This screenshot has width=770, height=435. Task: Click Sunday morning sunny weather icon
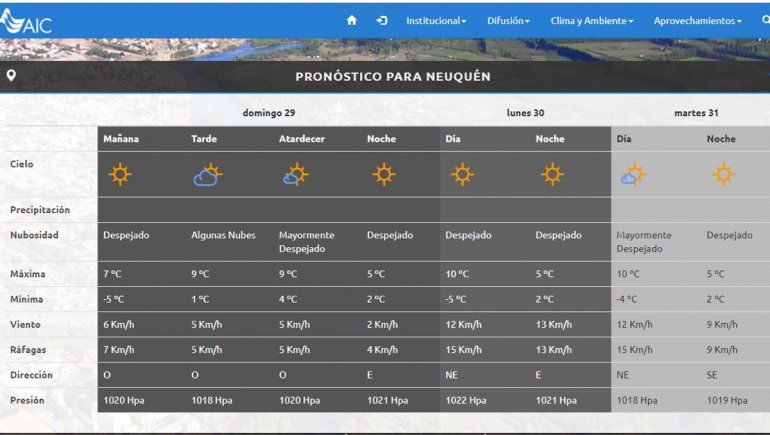click(120, 175)
